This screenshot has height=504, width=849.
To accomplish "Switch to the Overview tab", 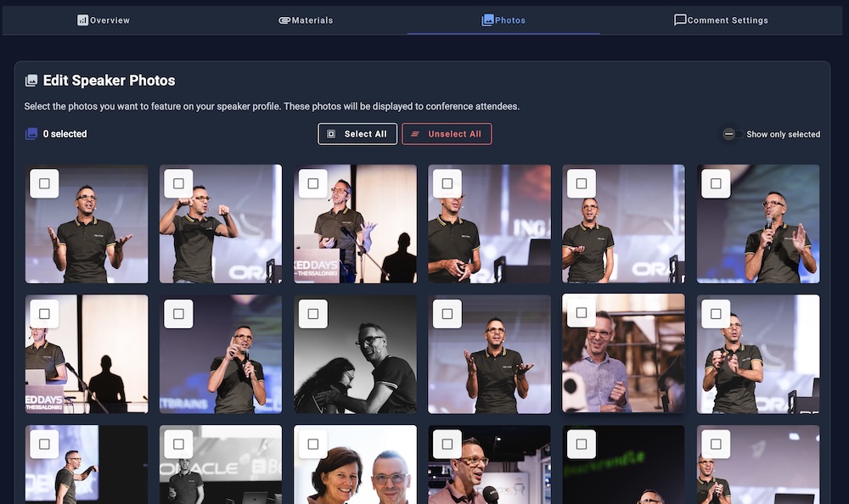I will [x=104, y=20].
